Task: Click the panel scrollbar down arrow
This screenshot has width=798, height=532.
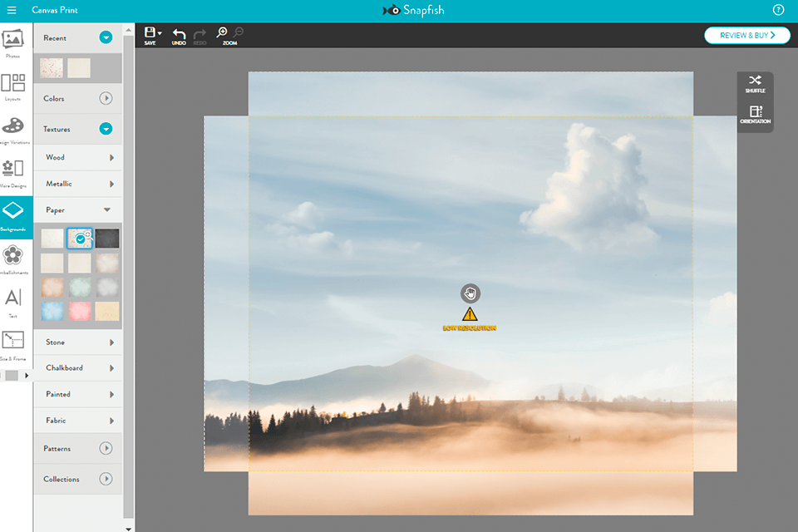Action: pyautogui.click(x=128, y=529)
